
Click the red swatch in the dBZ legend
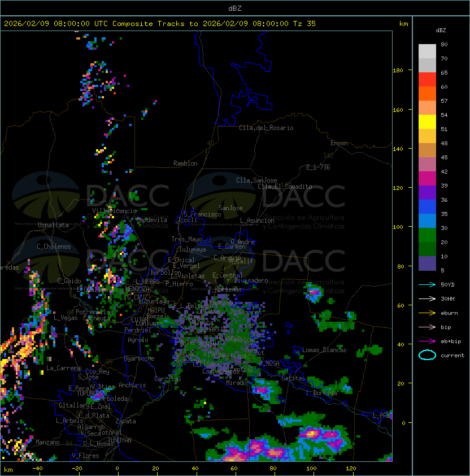click(x=427, y=80)
